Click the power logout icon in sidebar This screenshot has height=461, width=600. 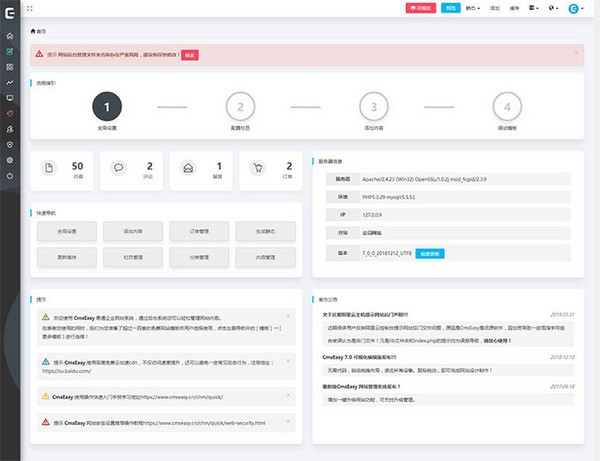(10, 176)
